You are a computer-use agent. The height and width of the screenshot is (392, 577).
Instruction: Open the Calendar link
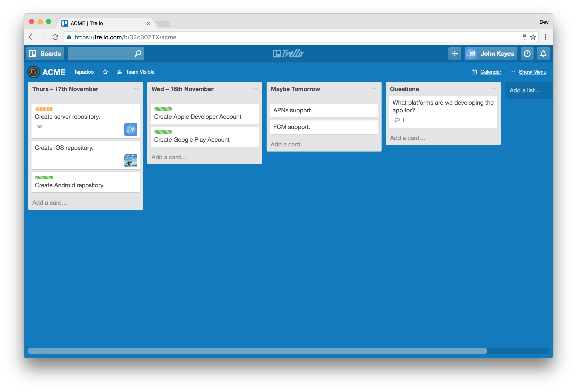point(490,72)
